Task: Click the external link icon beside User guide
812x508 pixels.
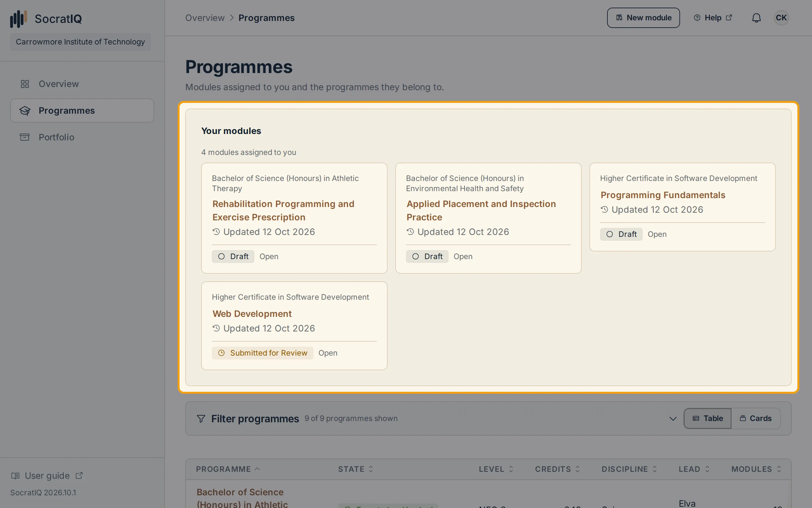Action: click(79, 475)
